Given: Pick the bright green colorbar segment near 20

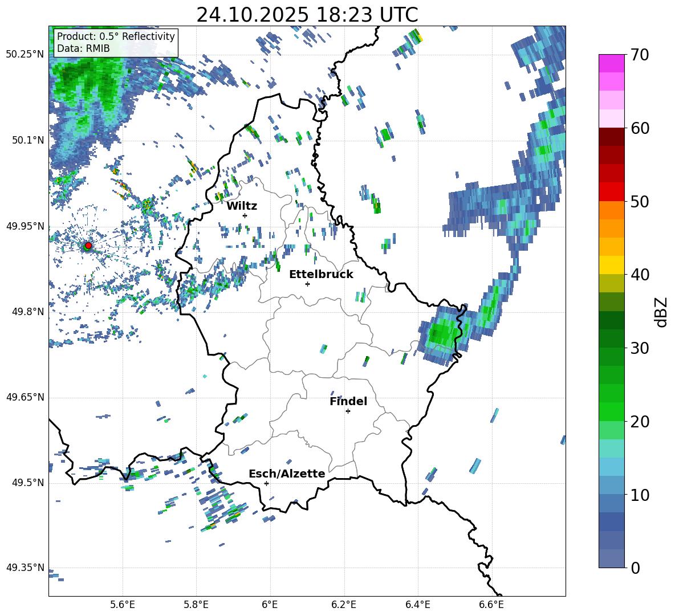Looking at the screenshot, I should click(x=611, y=411).
